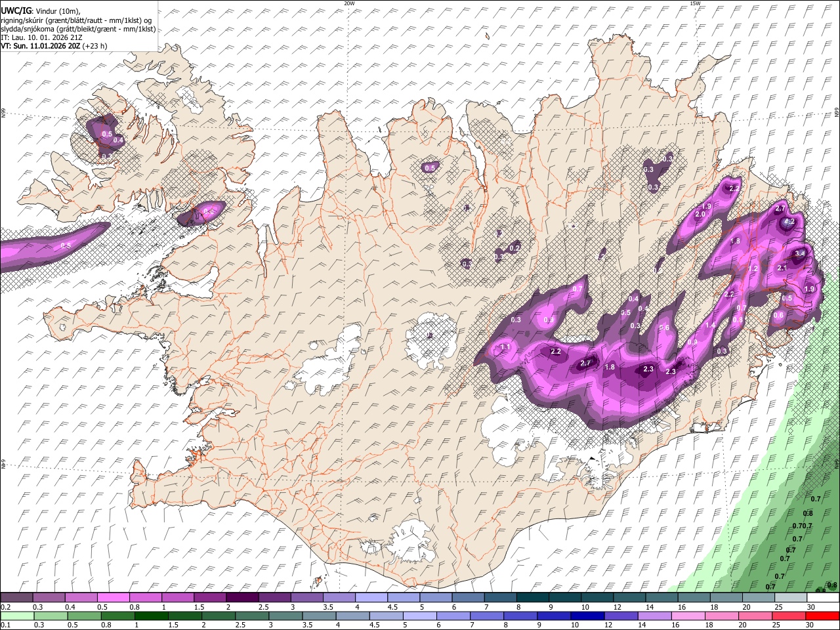Select rain scale swatch between 10 and 12
Image resolution: width=840 pixels, height=630 pixels.
(588, 616)
